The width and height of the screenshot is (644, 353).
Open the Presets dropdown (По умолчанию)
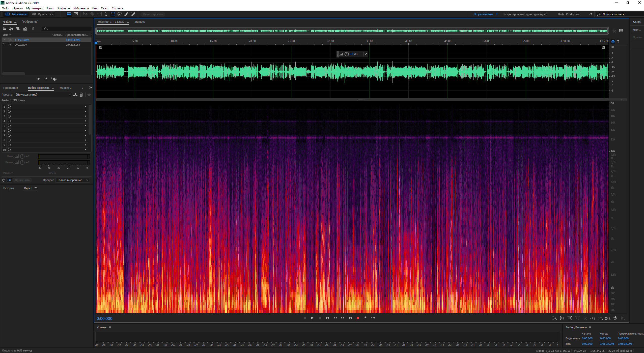43,95
